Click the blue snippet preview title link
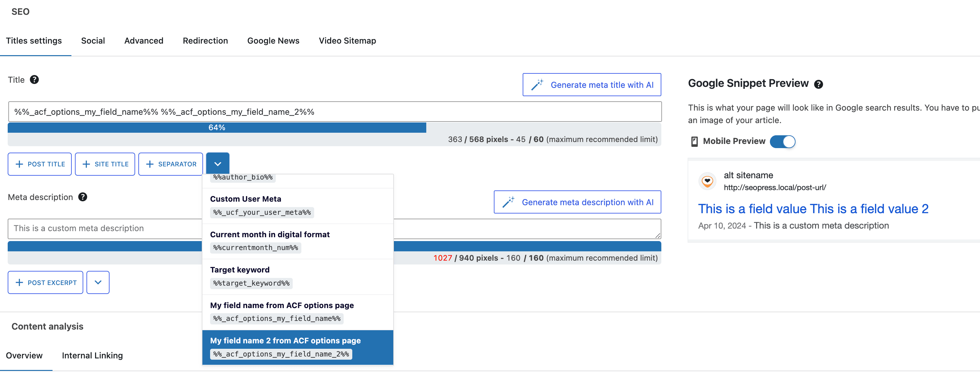Screen dimensions: 980x377 (813, 209)
